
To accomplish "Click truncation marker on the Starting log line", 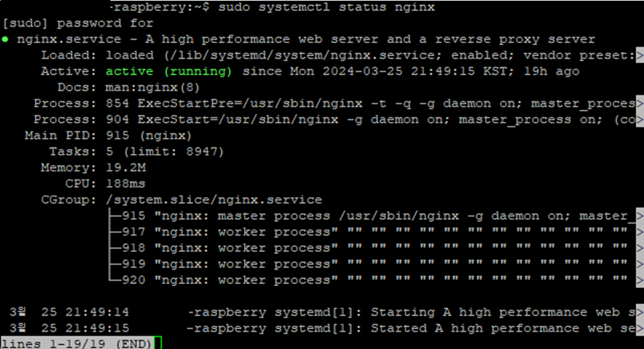I will click(x=639, y=313).
